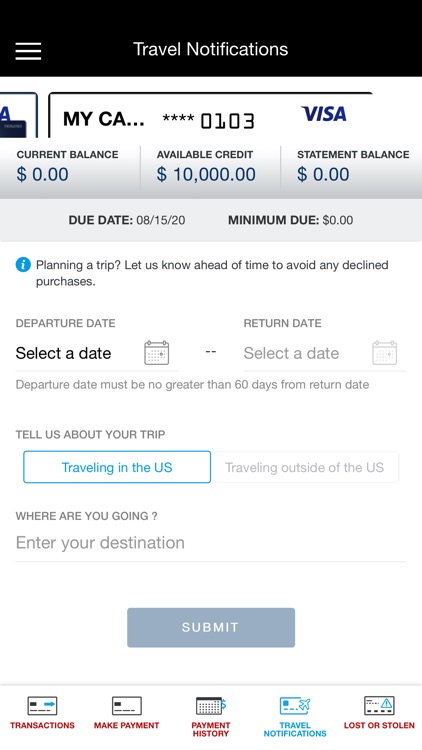422x750 pixels.
Task: Select Traveling in the US option
Action: (117, 467)
